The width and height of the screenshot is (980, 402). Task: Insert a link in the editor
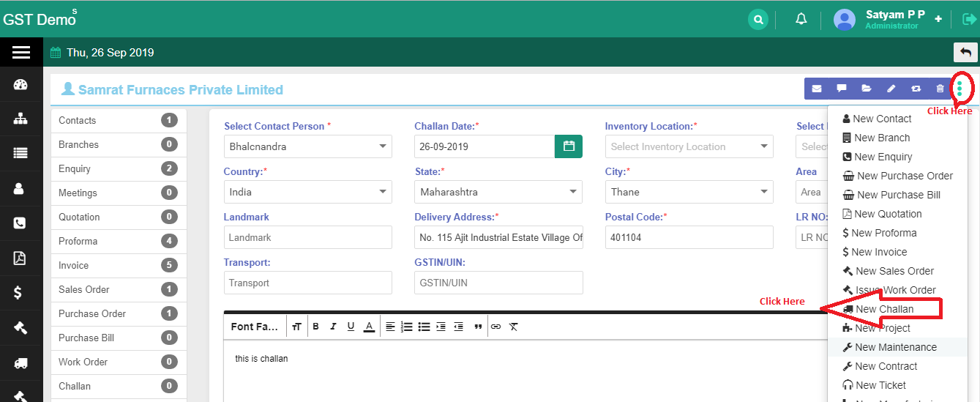pos(495,327)
